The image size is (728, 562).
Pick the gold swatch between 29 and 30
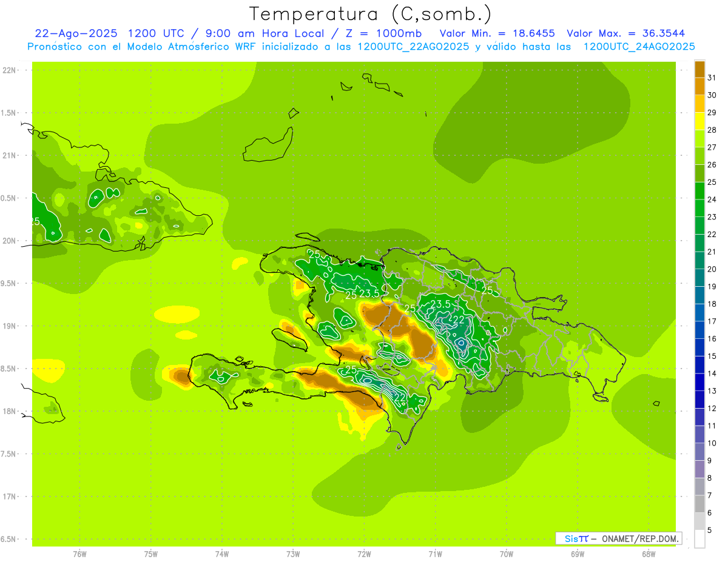699,104
